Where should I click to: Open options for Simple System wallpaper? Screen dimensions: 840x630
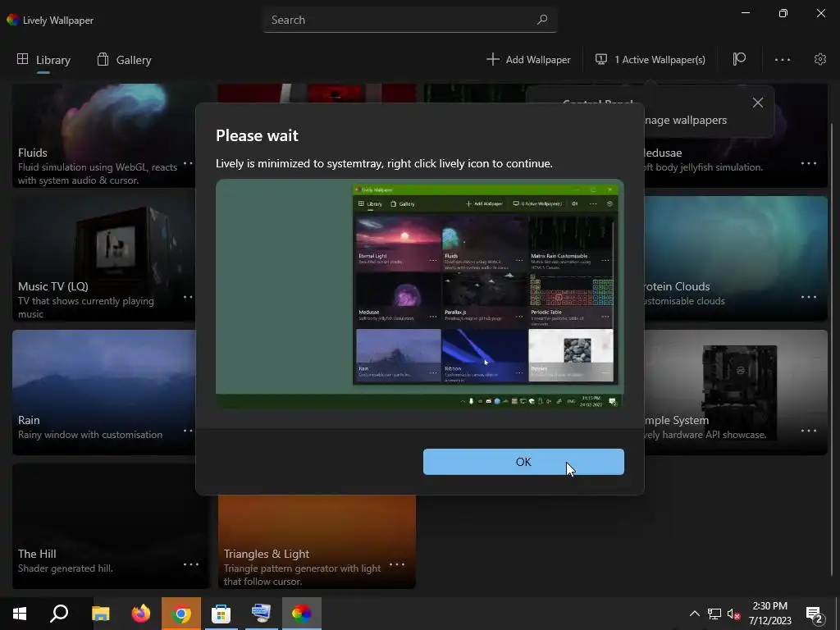tap(808, 431)
